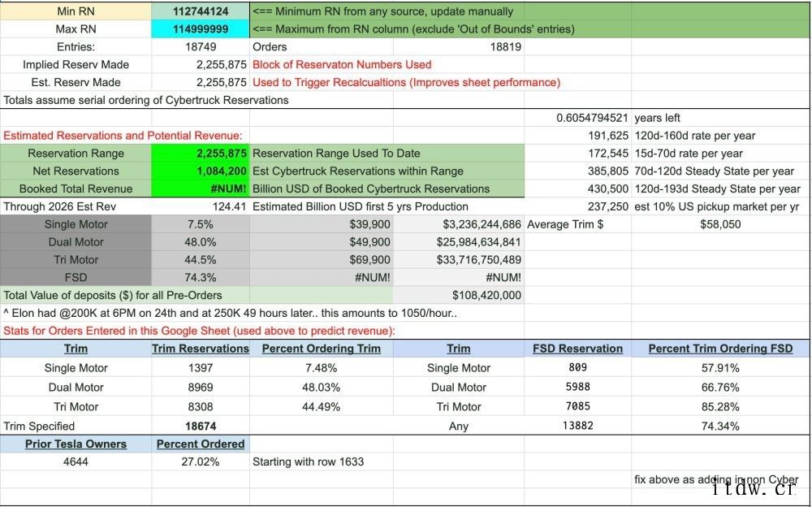Screen dimensions: 812x507
Task: Click the green Reservation Range value cell
Action: click(x=201, y=154)
